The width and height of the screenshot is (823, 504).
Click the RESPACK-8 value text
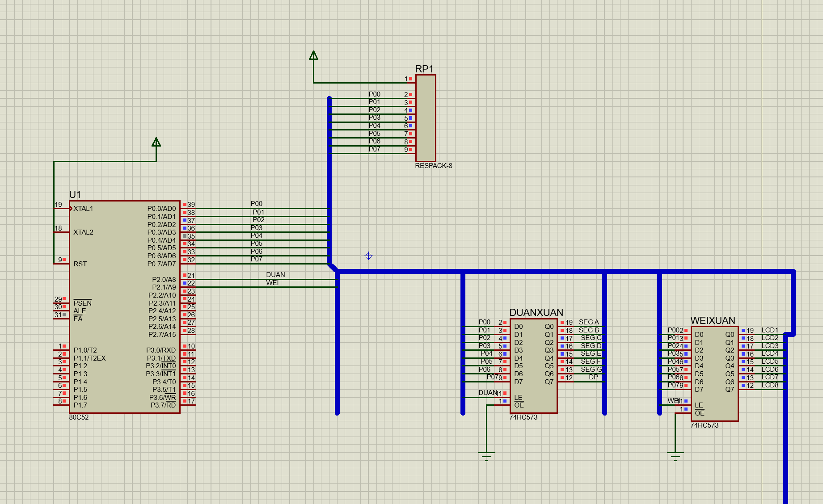[433, 166]
